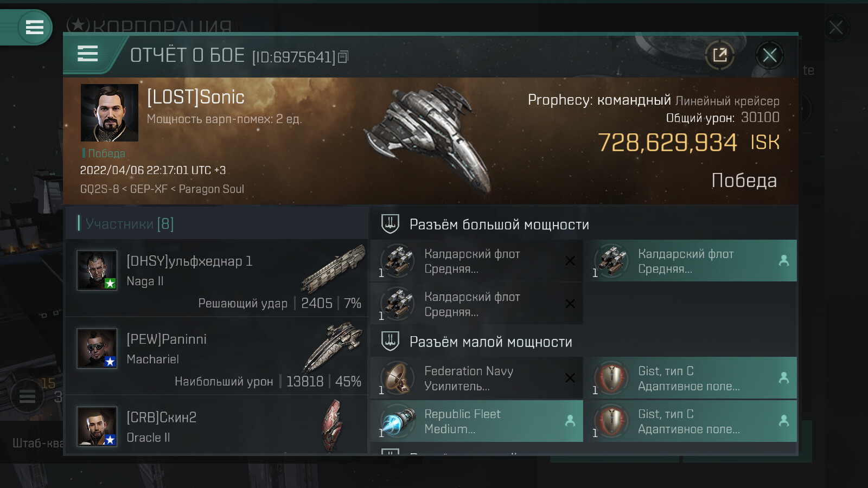Select the Участники [8] tab

(x=130, y=223)
